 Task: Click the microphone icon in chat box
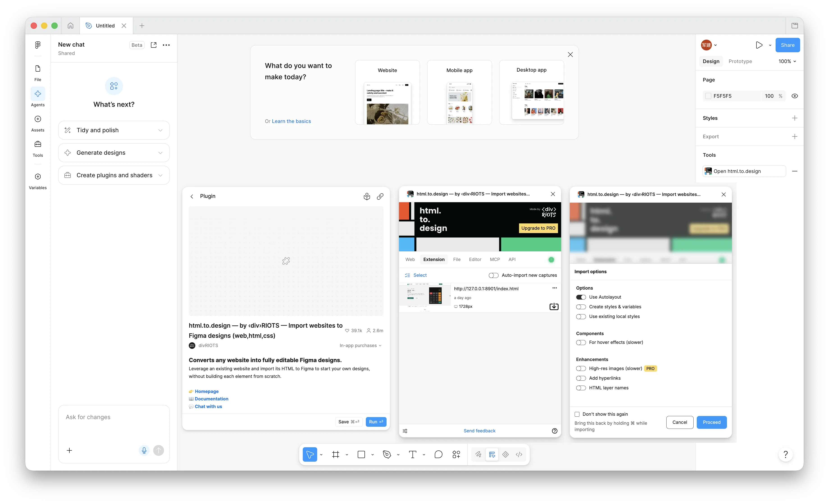pyautogui.click(x=144, y=450)
